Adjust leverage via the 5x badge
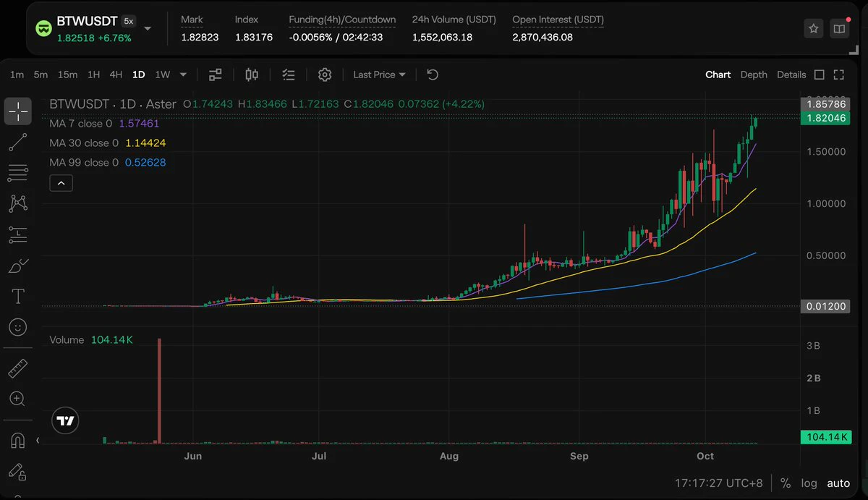Image resolution: width=868 pixels, height=500 pixels. coord(128,22)
